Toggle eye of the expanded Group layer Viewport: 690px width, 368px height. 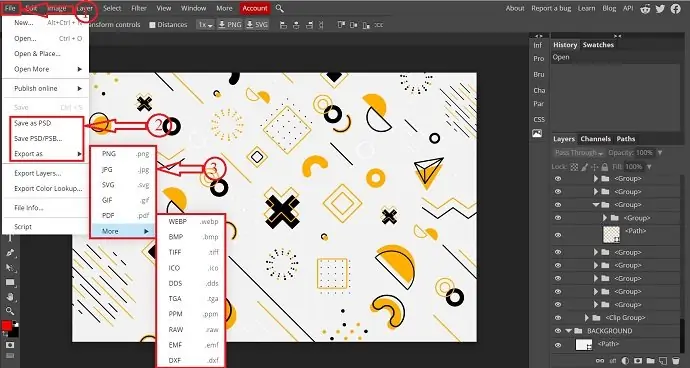click(558, 205)
